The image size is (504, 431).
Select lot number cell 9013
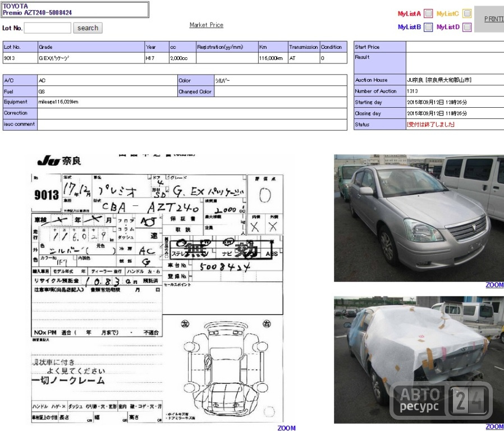(20, 58)
